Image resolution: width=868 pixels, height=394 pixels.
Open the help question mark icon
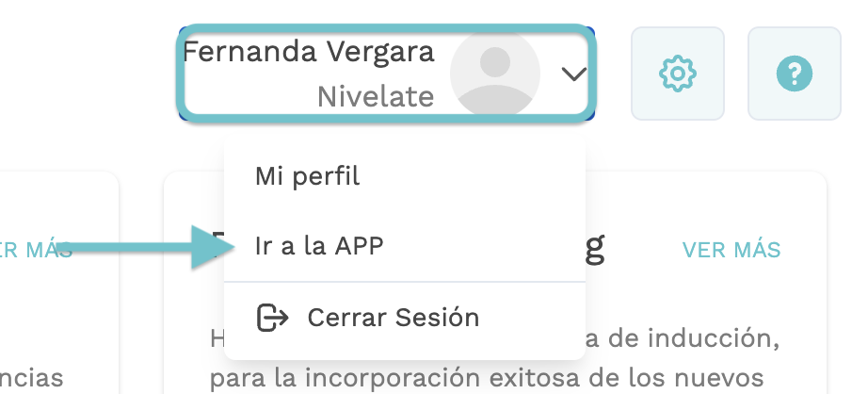click(x=795, y=74)
